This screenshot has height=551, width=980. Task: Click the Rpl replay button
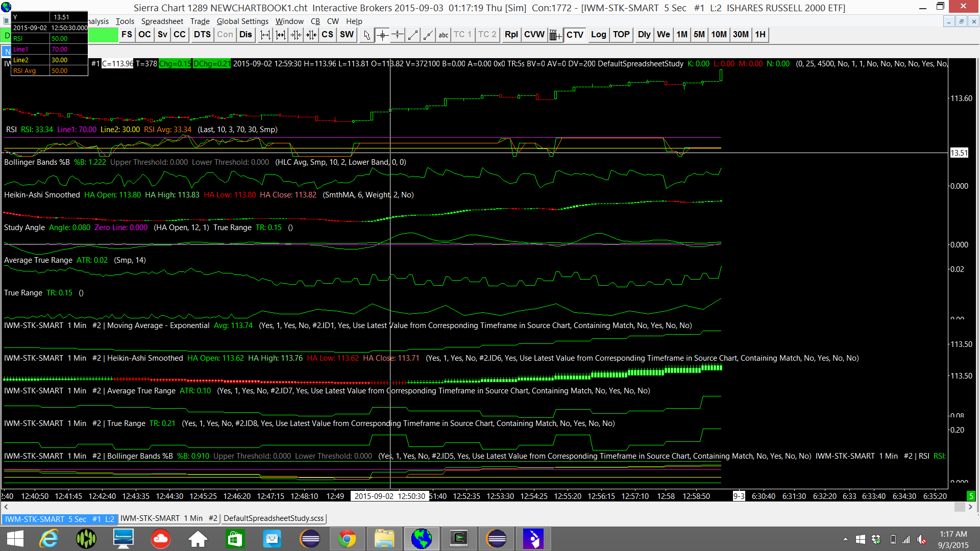(x=511, y=35)
